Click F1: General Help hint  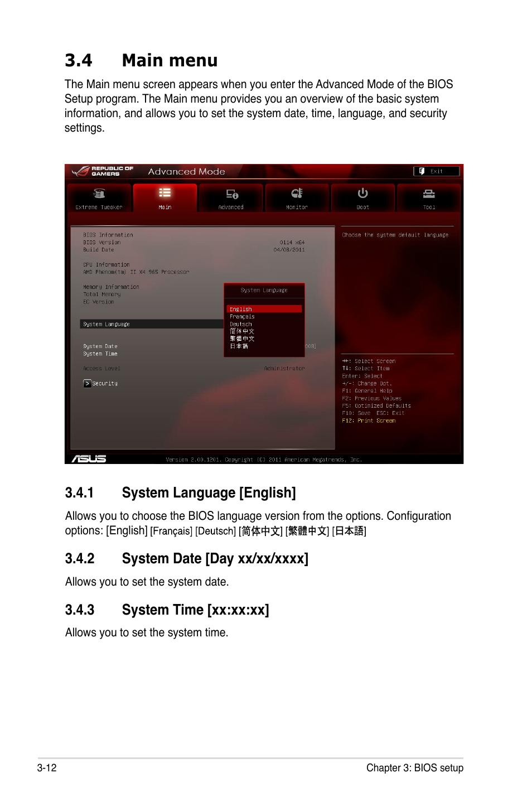pos(367,391)
